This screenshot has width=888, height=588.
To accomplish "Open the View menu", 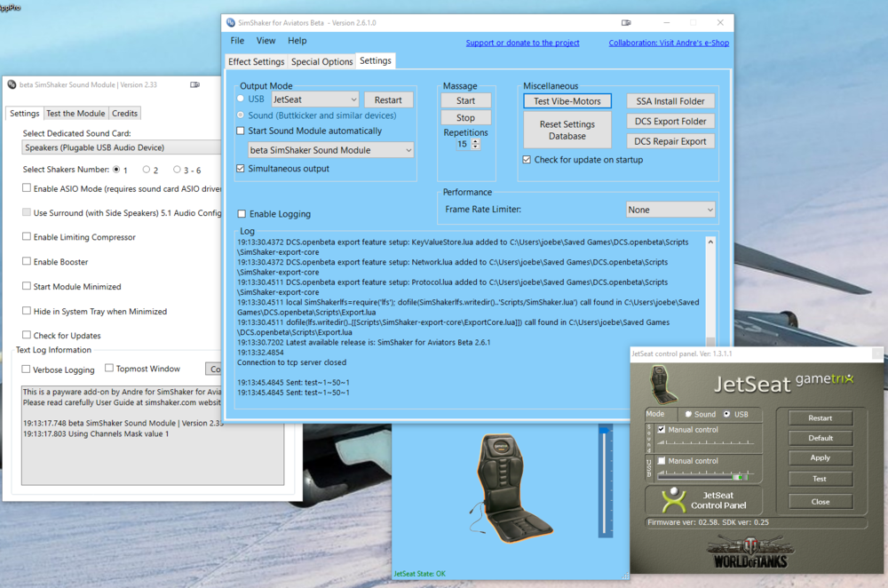I will click(266, 41).
